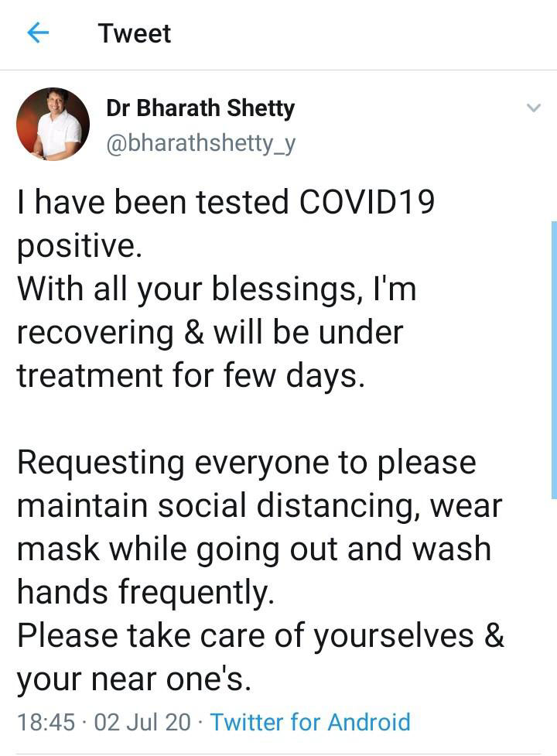Click the 'maintain social distancing, wear' line
This screenshot has height=756, width=557.
259,506
